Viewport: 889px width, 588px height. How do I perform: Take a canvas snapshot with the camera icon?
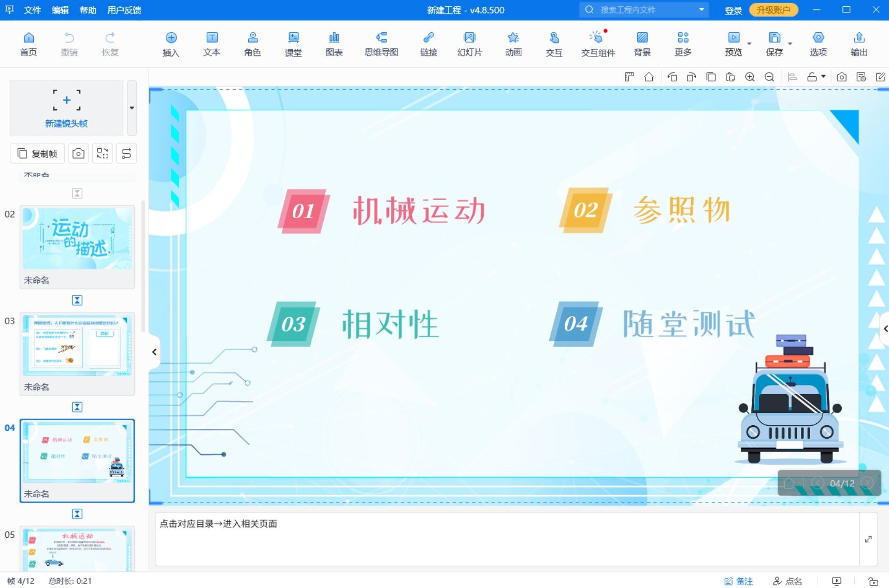(842, 77)
